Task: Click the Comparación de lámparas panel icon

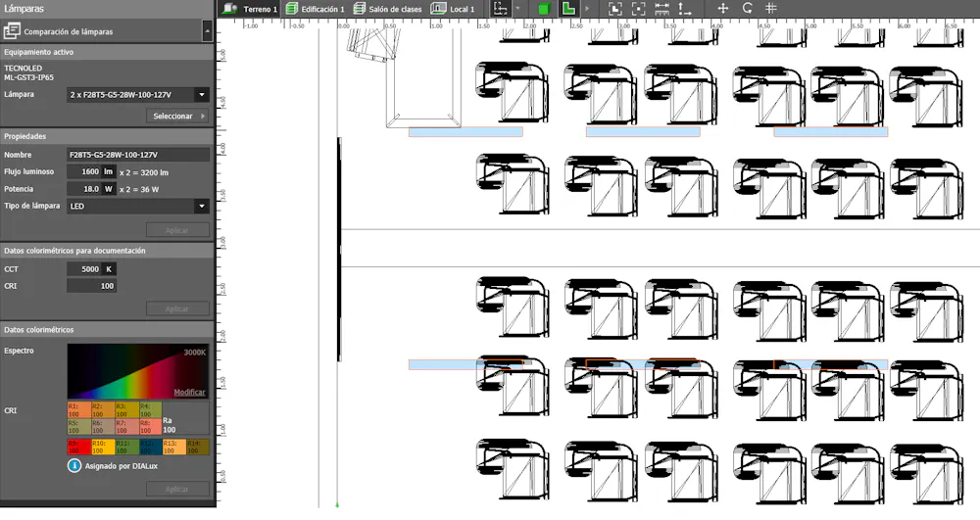Action: coord(12,30)
